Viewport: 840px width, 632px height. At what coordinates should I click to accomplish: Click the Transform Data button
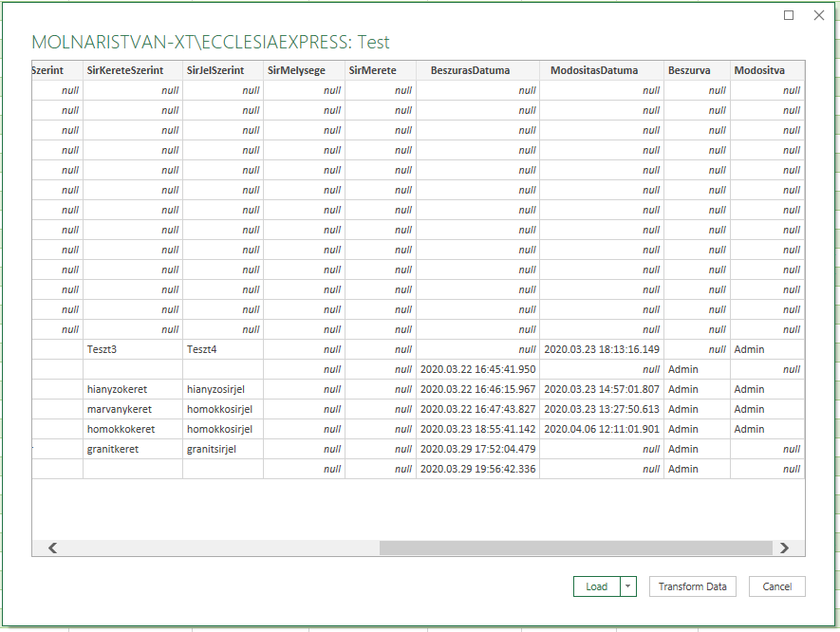point(692,586)
